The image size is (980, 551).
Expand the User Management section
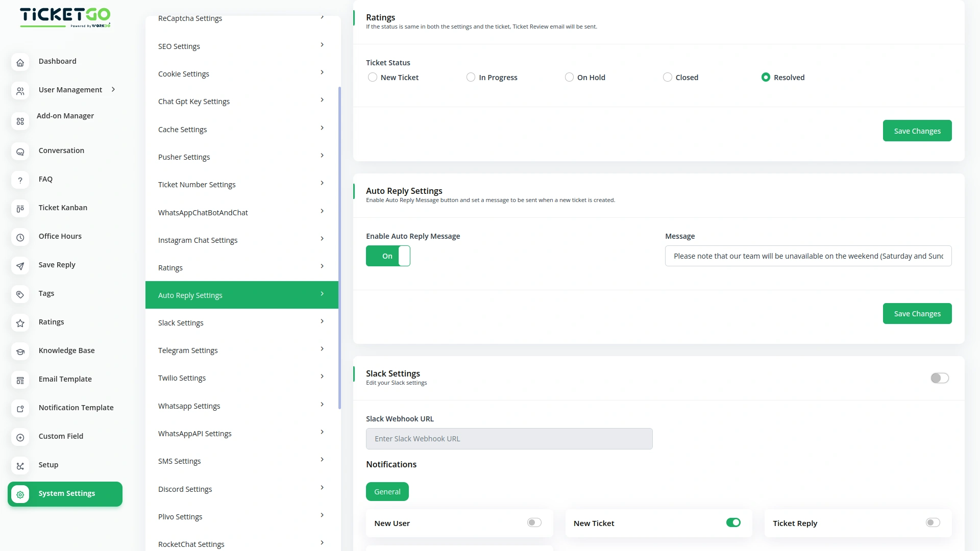[112, 89]
